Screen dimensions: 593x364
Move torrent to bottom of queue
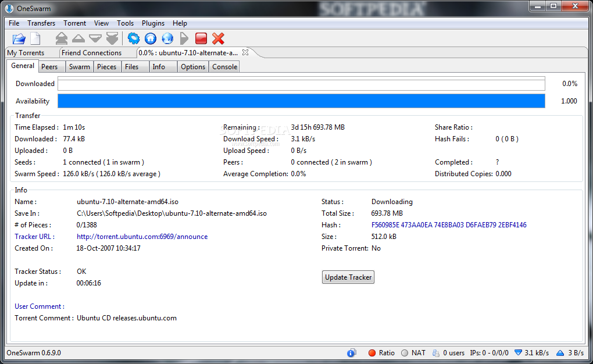click(112, 38)
